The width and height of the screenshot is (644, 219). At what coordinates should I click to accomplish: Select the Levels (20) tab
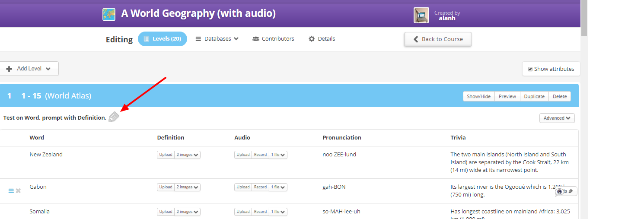point(163,39)
